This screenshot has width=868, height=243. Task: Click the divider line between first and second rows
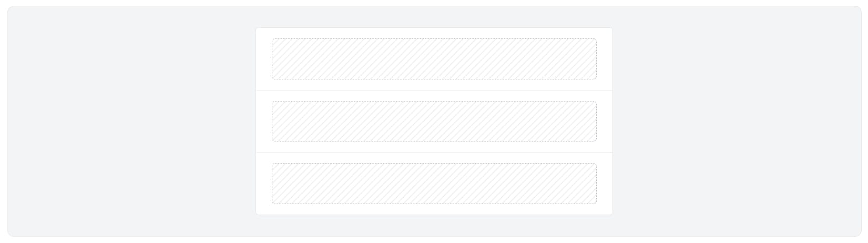coord(434,90)
